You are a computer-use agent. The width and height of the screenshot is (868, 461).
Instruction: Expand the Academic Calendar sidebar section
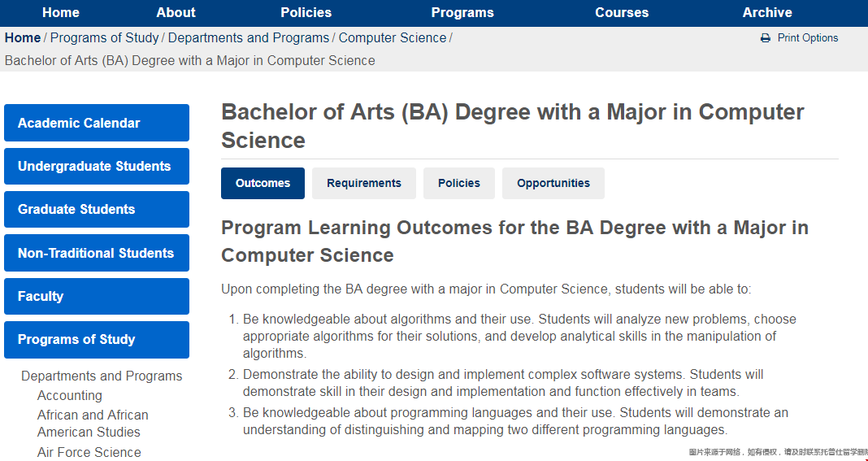click(x=97, y=123)
